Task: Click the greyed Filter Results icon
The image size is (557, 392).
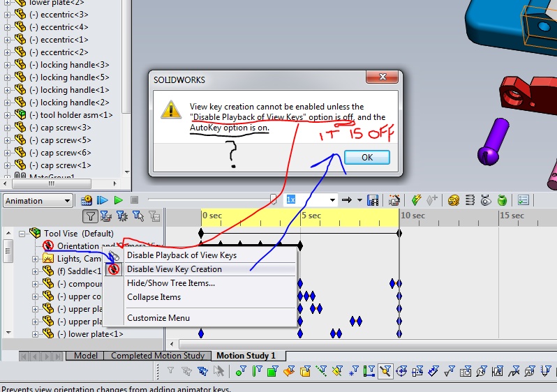Action: click(x=154, y=216)
